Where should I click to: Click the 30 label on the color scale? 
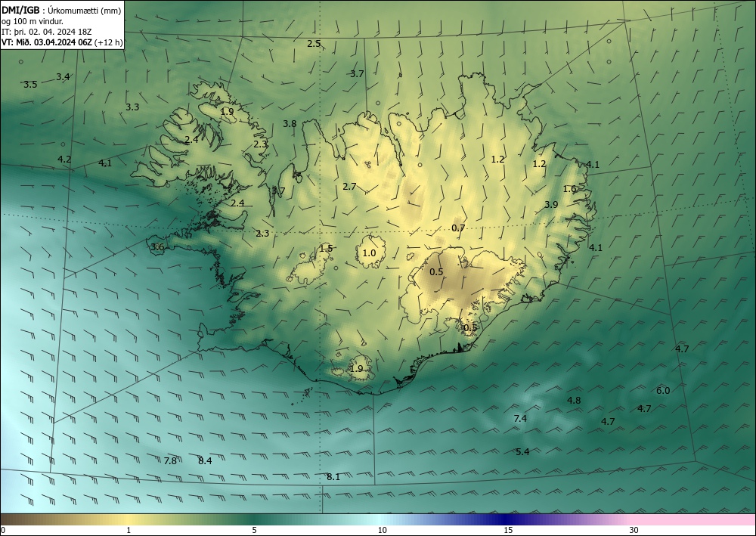[x=634, y=531]
